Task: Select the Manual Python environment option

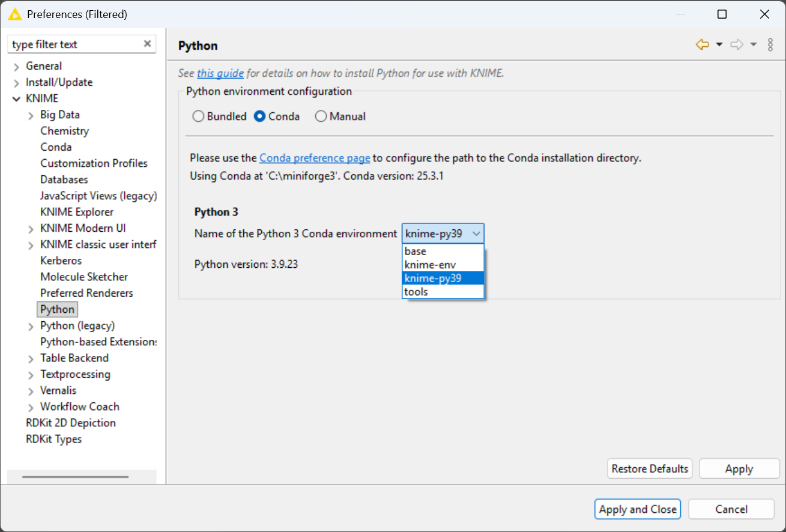Action: [x=321, y=116]
